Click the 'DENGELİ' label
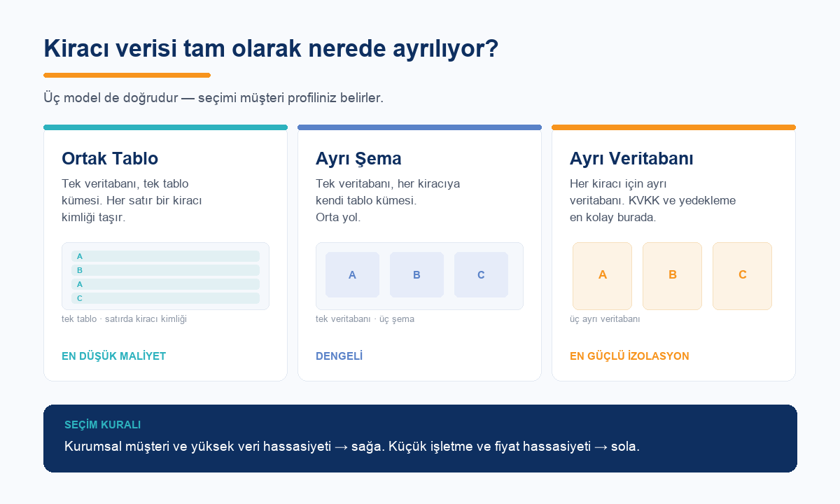The image size is (840, 504). tap(339, 356)
